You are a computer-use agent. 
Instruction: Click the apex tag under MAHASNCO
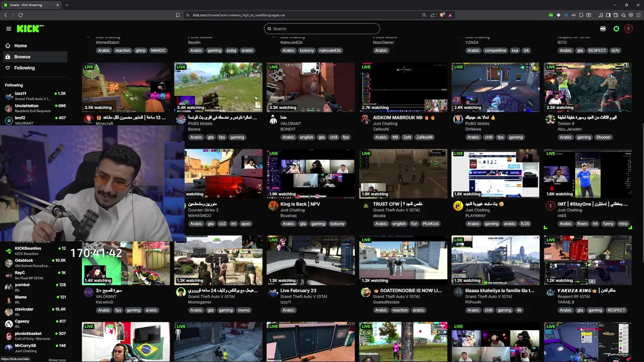[x=246, y=224]
